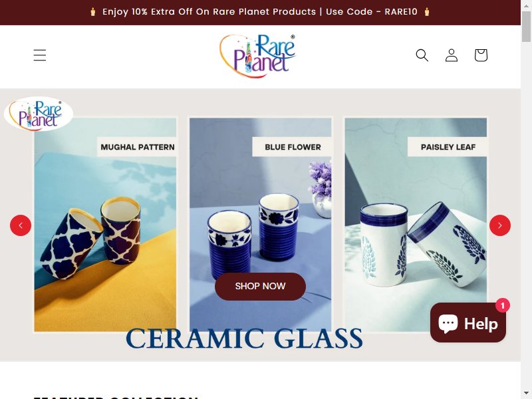
Task: Click the oval Rare Planet banner logo
Action: [39, 114]
